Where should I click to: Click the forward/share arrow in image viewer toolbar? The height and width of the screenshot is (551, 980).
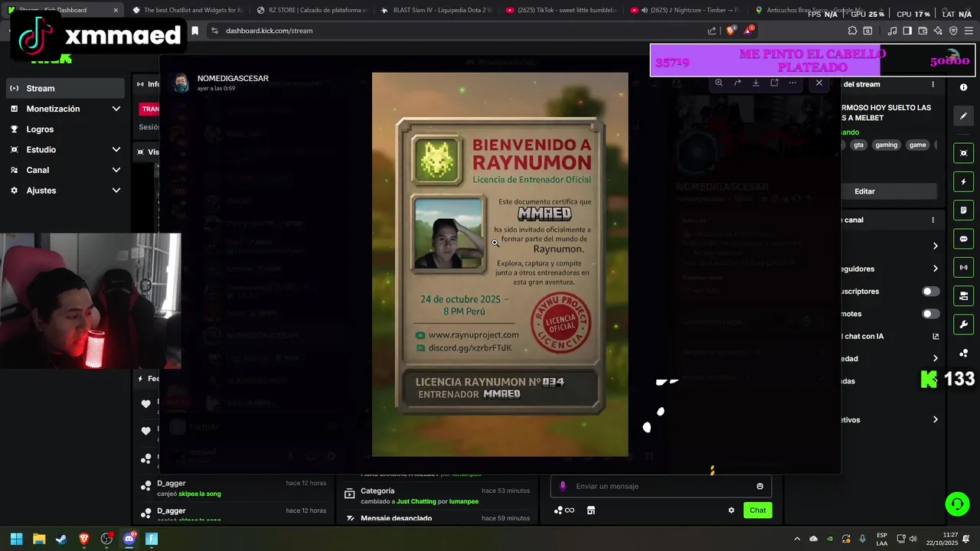pos(737,83)
